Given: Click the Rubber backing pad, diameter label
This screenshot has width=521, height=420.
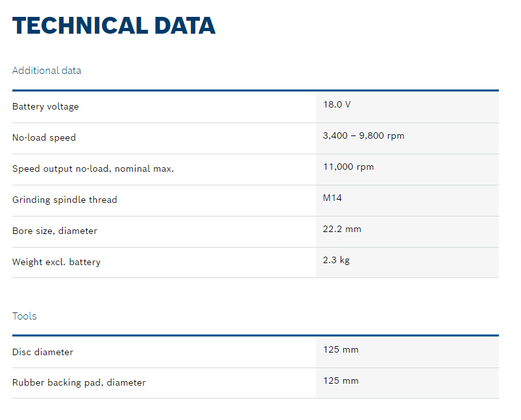Looking at the screenshot, I should (x=79, y=382).
